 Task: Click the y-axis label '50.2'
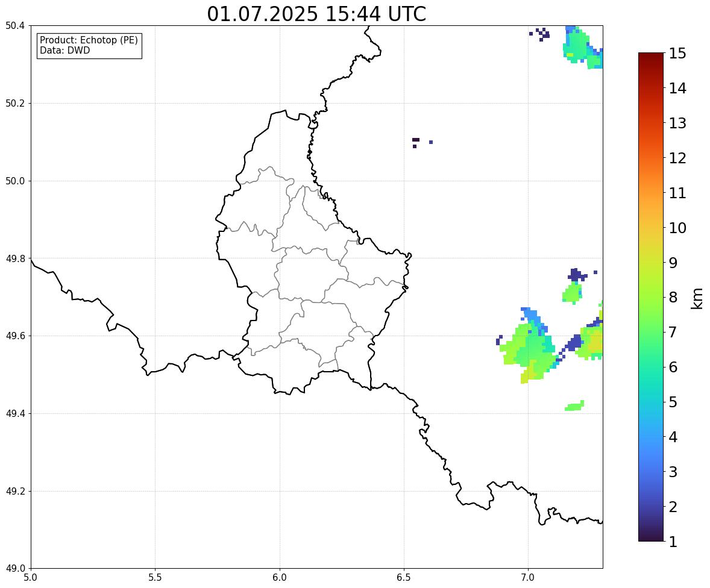point(14,103)
